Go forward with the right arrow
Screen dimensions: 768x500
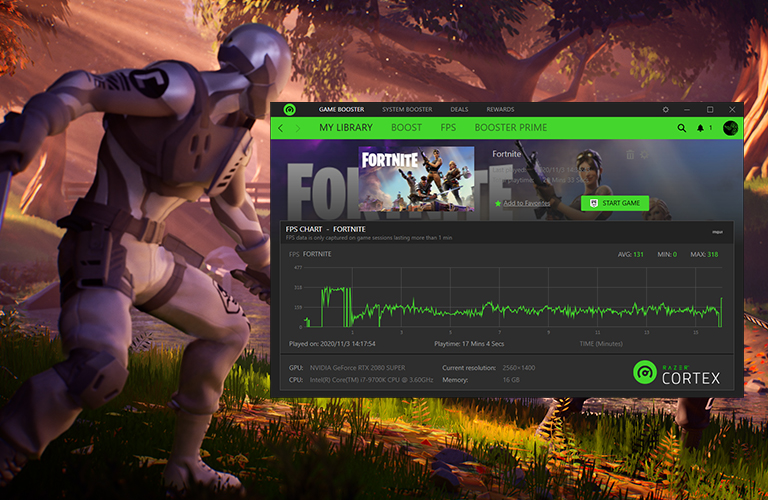click(298, 128)
